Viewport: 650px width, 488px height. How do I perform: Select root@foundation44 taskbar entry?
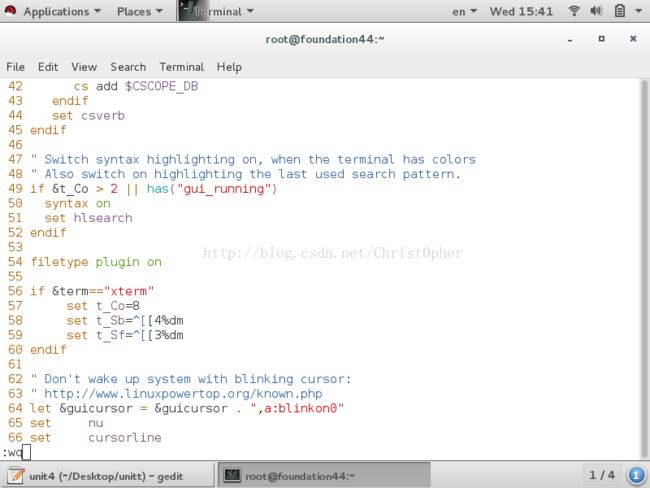324,476
